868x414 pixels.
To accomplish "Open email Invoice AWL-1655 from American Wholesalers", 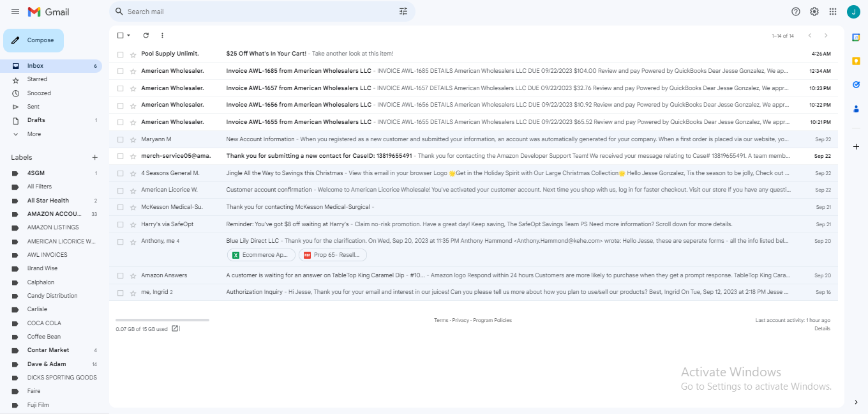I will 473,122.
